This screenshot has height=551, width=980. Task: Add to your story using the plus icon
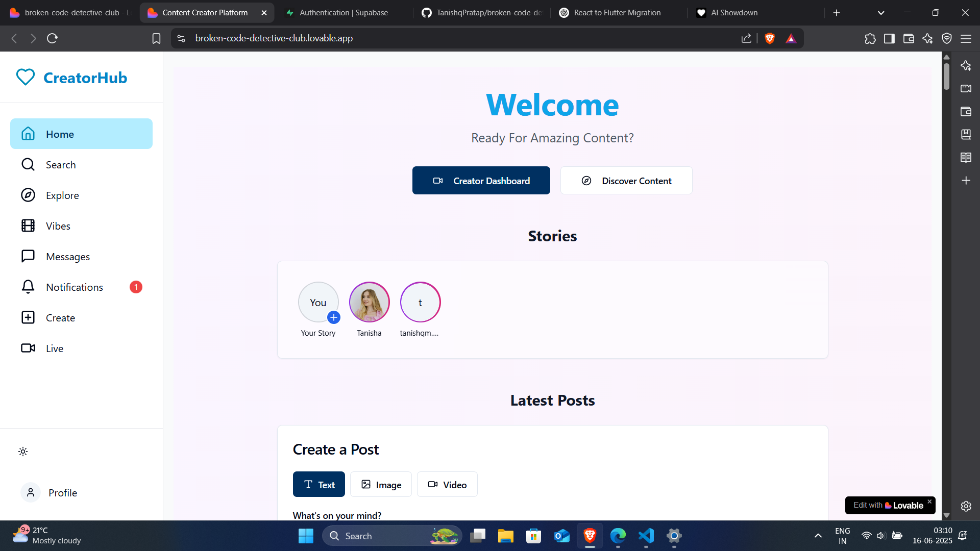coord(335,317)
